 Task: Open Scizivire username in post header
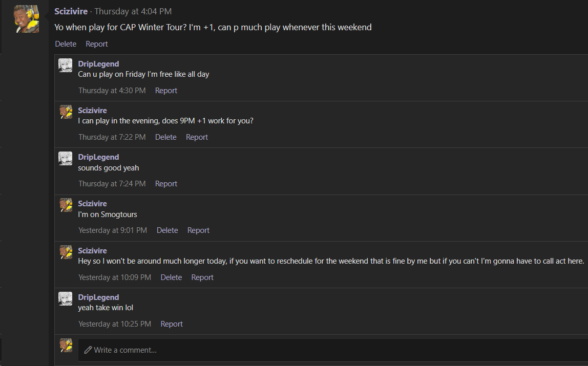coord(71,11)
